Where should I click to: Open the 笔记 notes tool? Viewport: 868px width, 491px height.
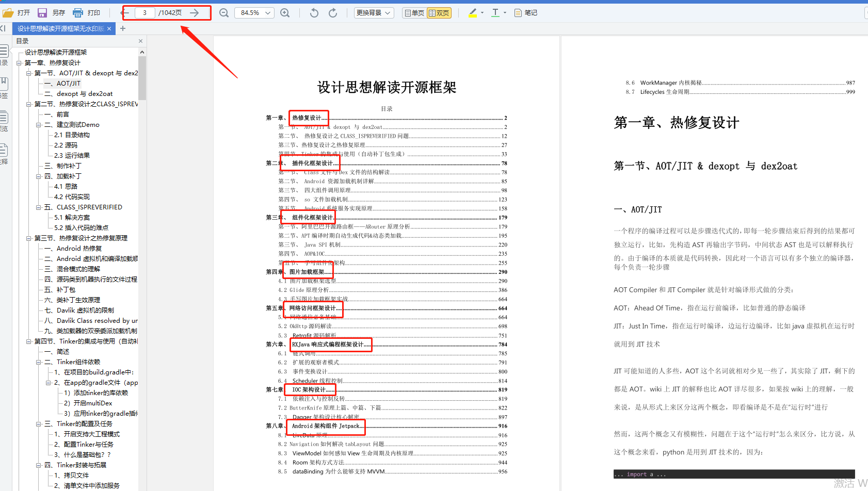[x=525, y=12]
